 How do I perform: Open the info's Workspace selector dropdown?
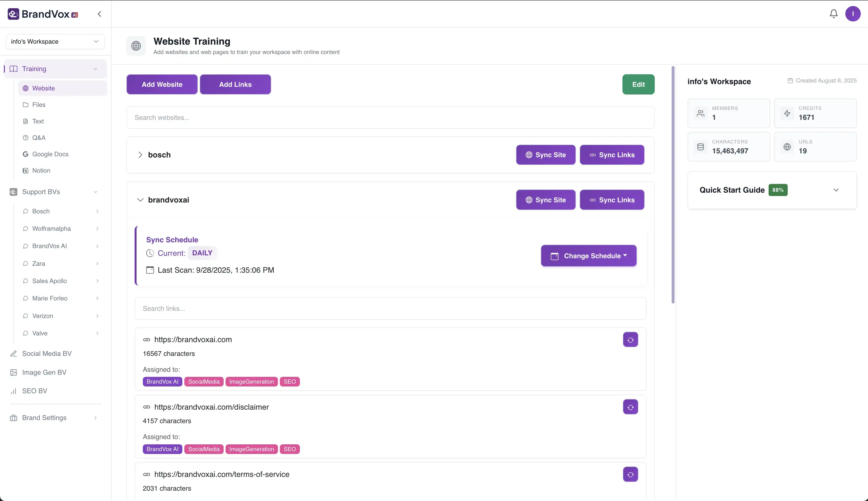55,42
